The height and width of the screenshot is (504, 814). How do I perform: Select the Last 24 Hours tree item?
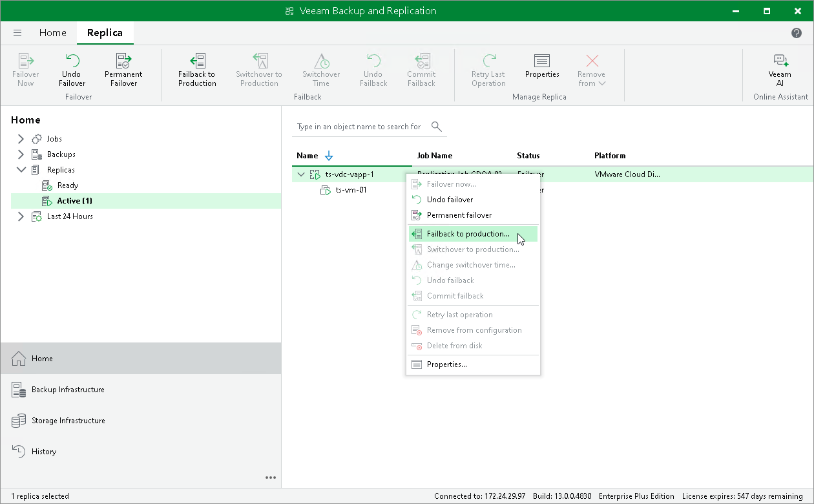(x=70, y=216)
